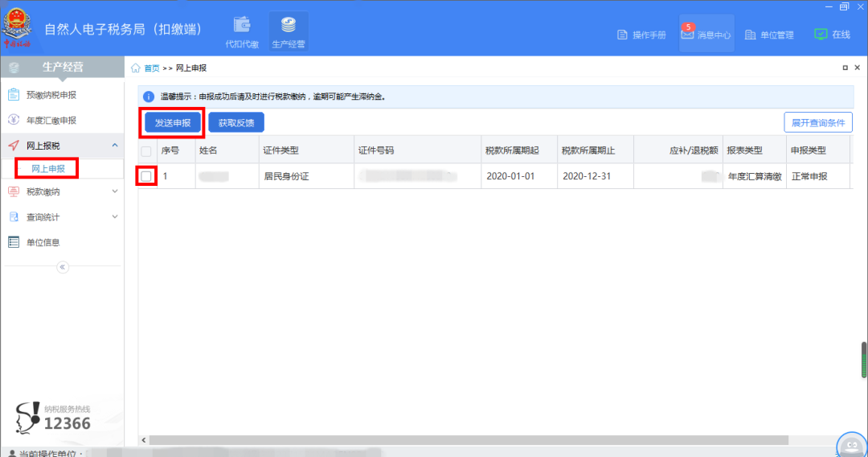Click the home icon in breadcrumb
Image resolution: width=868 pixels, height=457 pixels.
point(136,68)
